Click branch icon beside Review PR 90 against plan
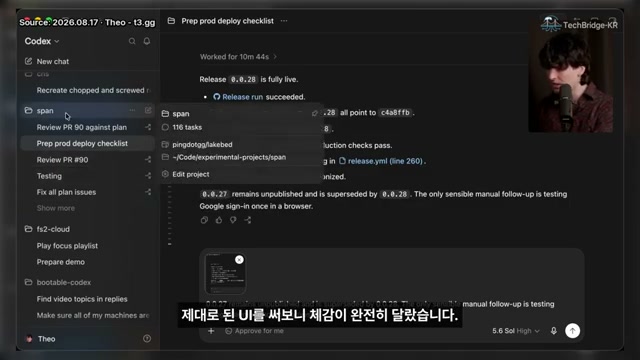The height and width of the screenshot is (360, 640). pyautogui.click(x=148, y=127)
